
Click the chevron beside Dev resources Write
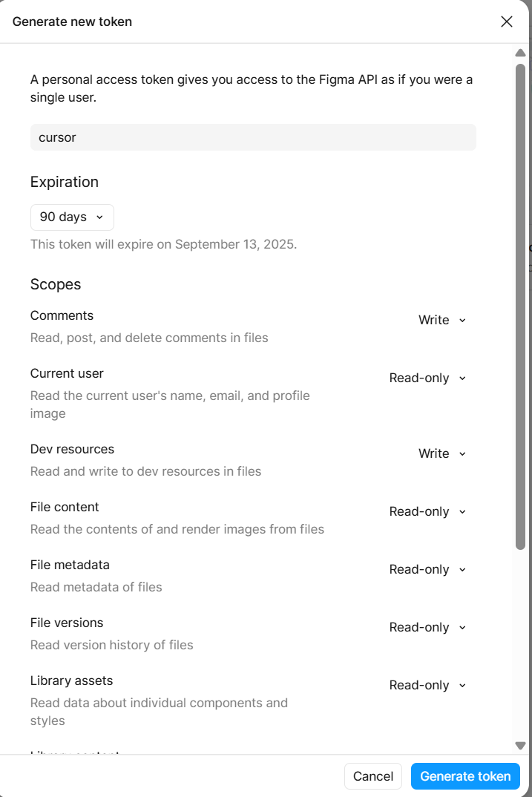point(462,454)
